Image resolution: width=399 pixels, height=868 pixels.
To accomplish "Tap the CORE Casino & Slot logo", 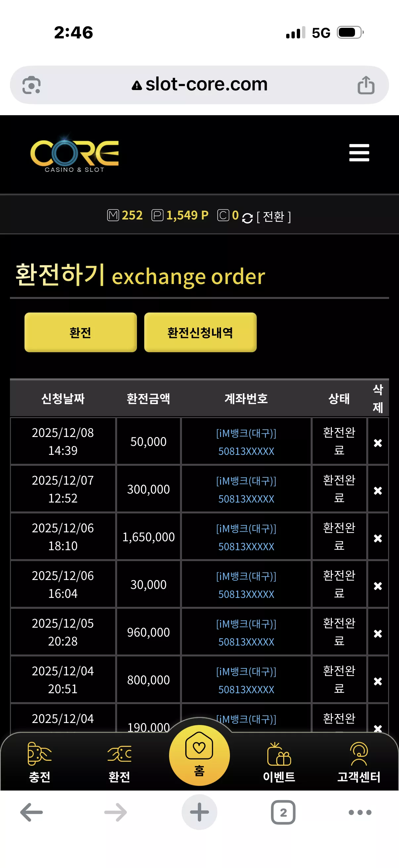I will coord(74,155).
